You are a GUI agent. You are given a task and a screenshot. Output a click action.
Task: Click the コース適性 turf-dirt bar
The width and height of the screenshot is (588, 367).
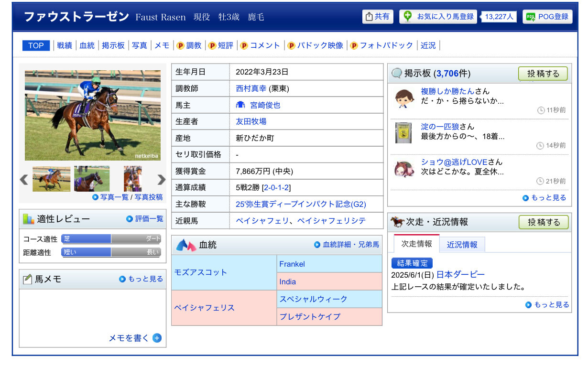111,239
